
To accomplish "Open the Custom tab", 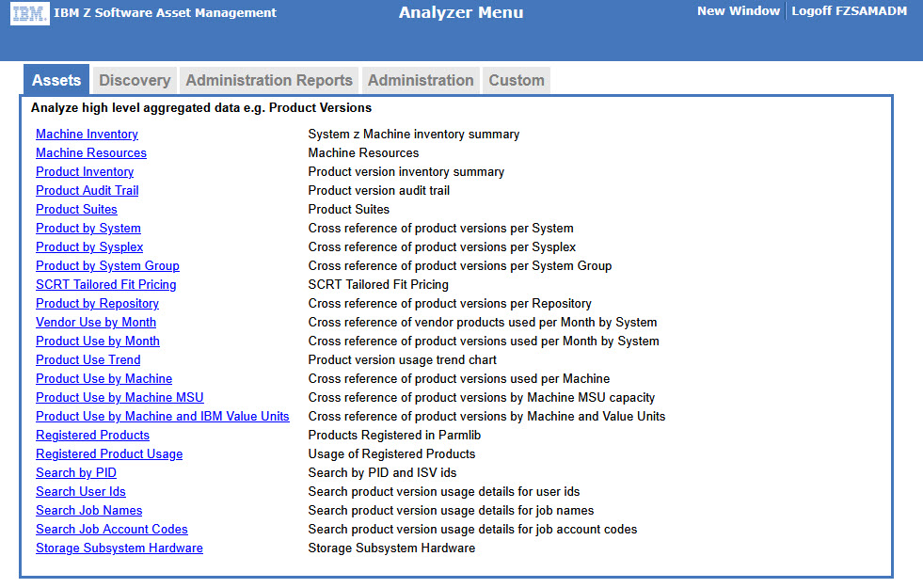I will coord(516,80).
